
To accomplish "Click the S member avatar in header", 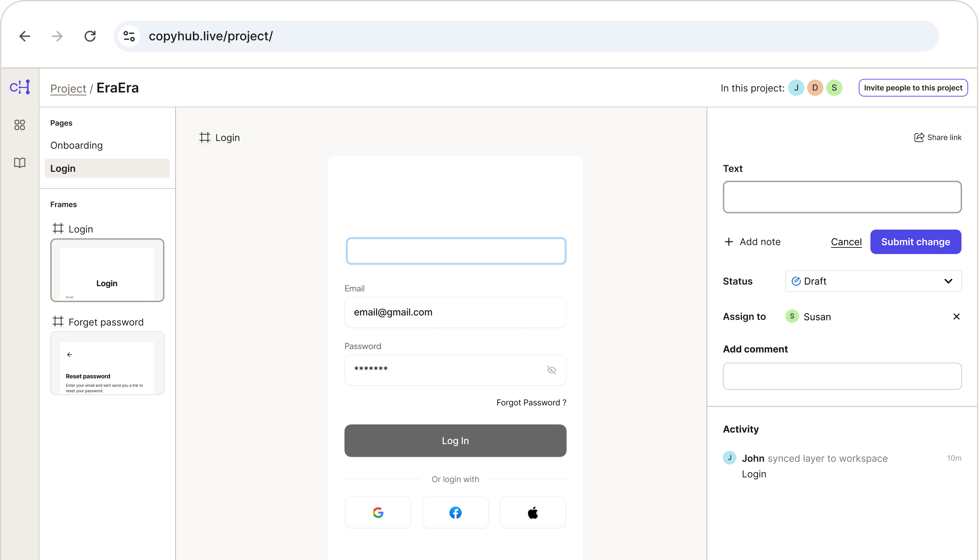I will pyautogui.click(x=834, y=88).
